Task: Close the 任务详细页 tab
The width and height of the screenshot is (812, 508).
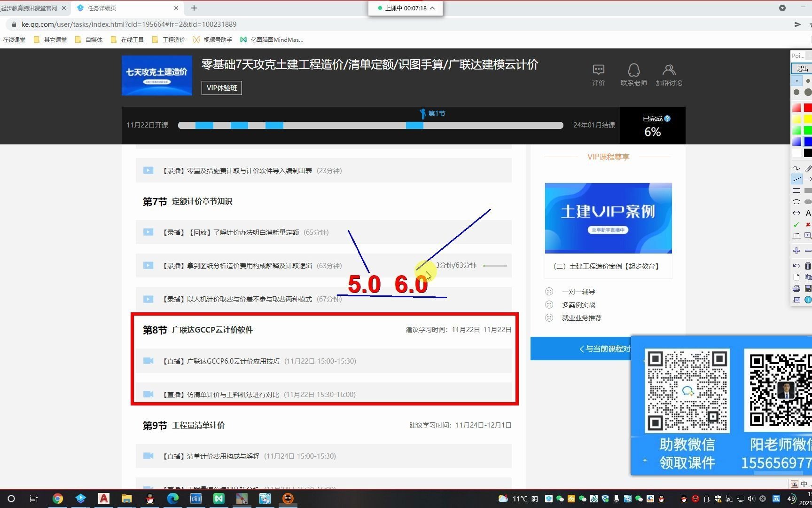Action: click(x=176, y=8)
